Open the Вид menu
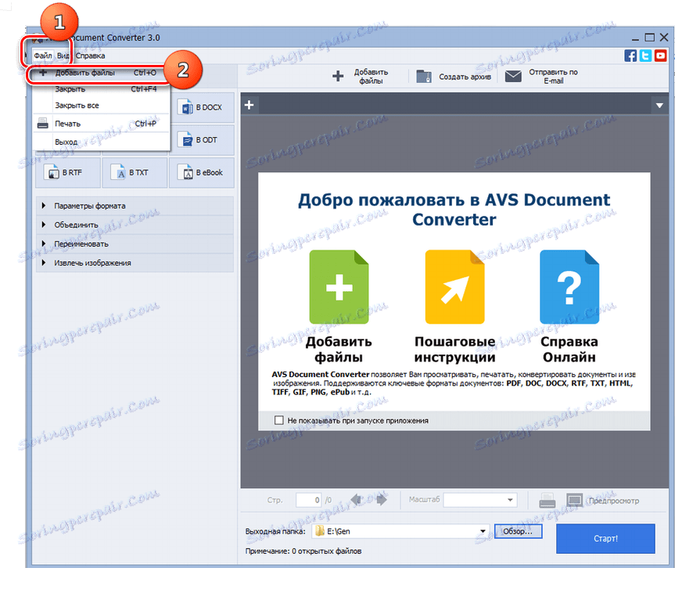 [x=63, y=56]
